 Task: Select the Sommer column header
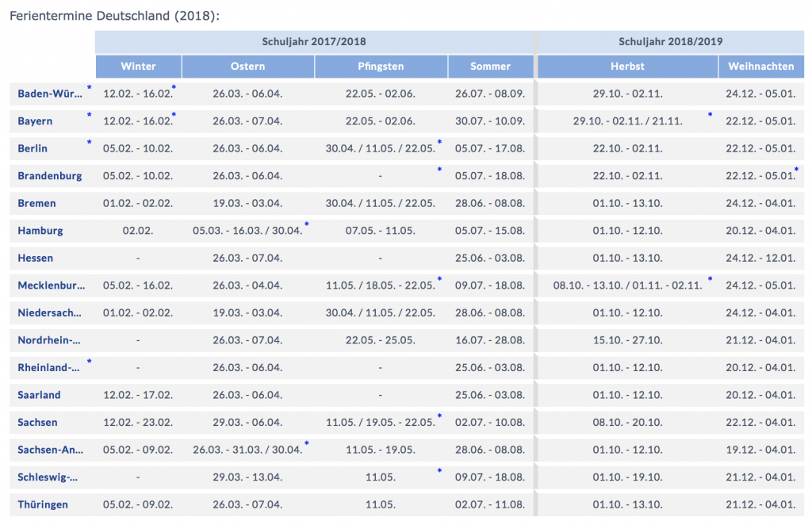(490, 67)
